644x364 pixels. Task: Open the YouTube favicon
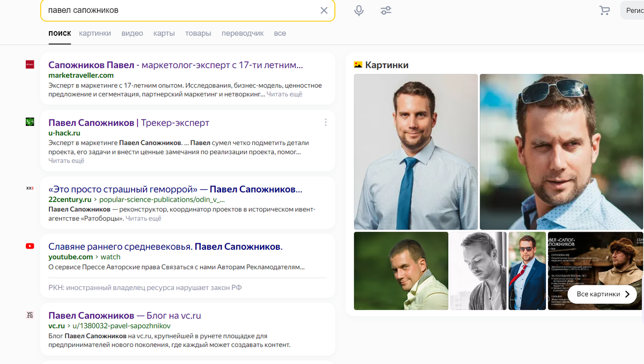click(30, 246)
